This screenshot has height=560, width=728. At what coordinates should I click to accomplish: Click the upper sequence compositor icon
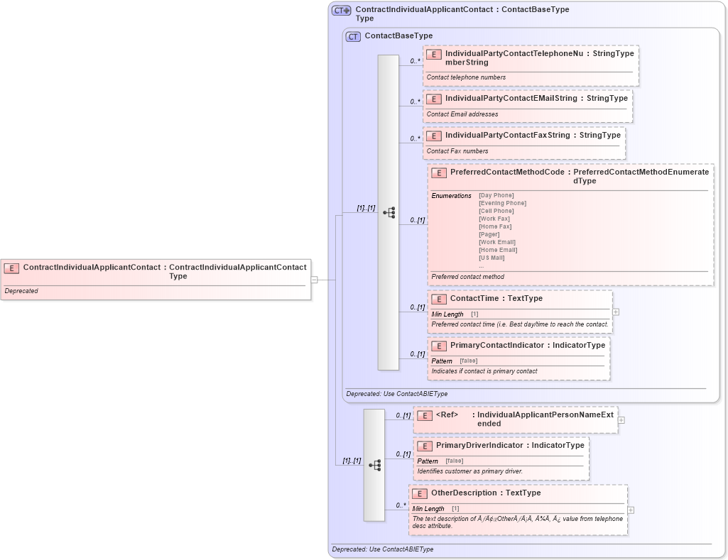point(388,212)
